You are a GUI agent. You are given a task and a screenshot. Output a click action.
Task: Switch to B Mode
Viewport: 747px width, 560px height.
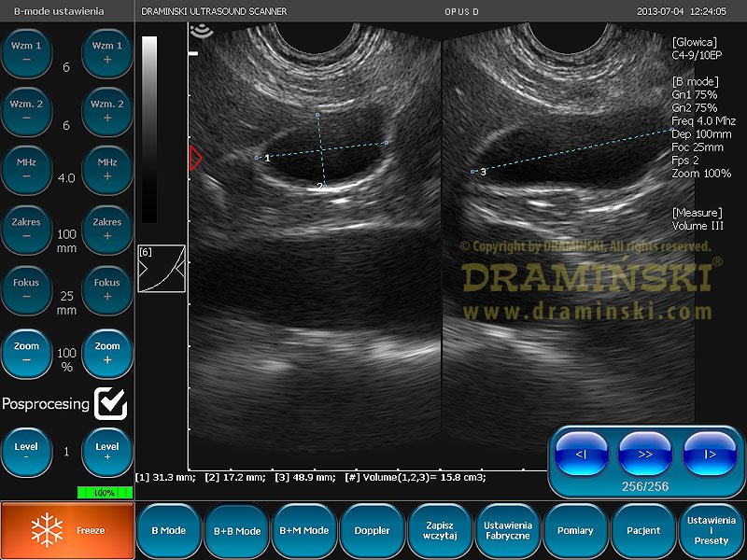click(x=169, y=530)
